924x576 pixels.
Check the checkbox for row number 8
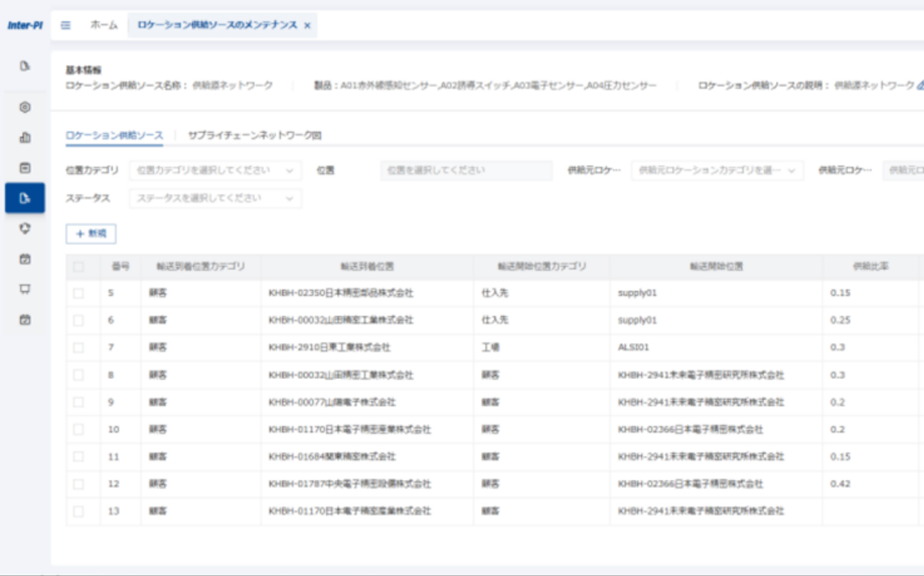click(78, 375)
